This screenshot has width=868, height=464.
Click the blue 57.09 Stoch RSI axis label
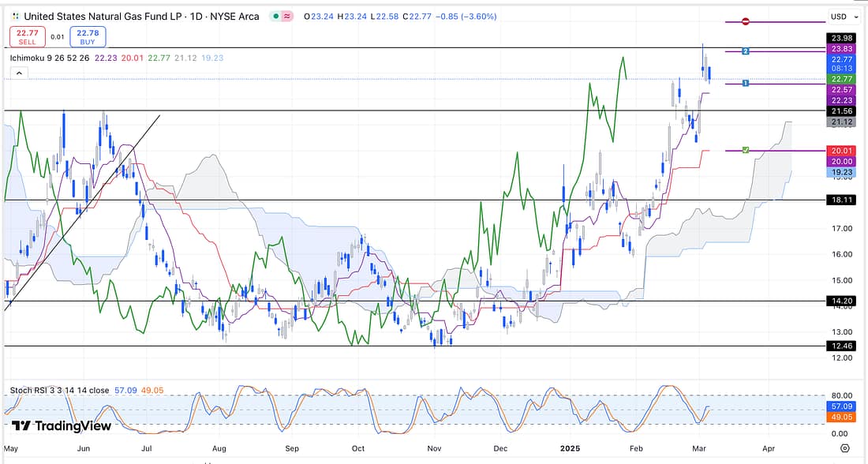click(x=837, y=406)
